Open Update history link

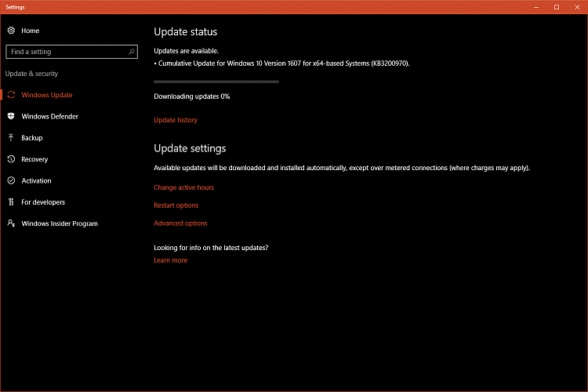(x=176, y=120)
